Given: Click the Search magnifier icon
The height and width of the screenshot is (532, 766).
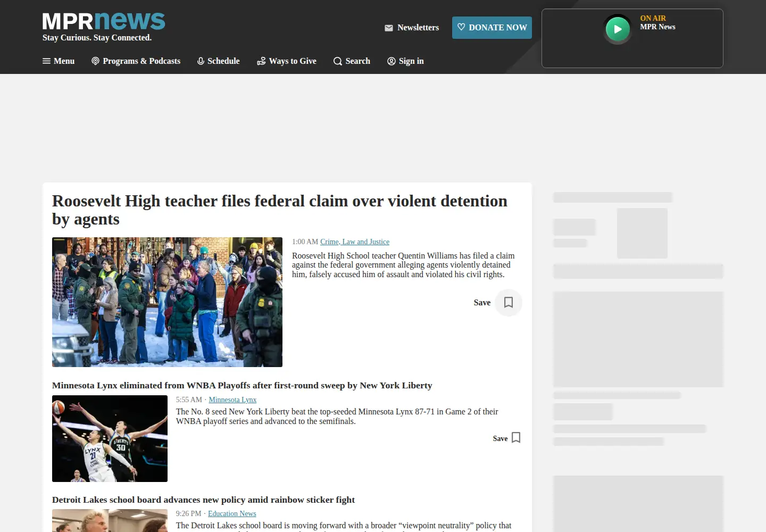Looking at the screenshot, I should (338, 61).
